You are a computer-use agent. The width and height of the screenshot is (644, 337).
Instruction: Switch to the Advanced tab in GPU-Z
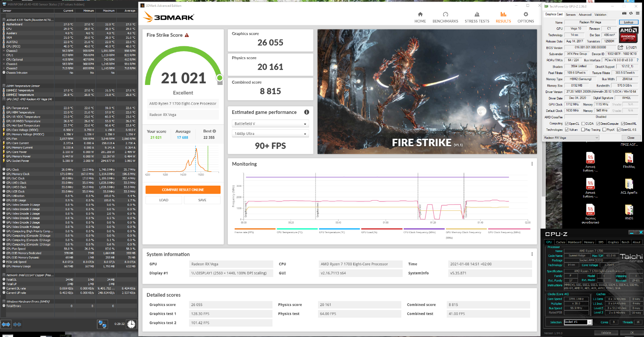coord(585,14)
